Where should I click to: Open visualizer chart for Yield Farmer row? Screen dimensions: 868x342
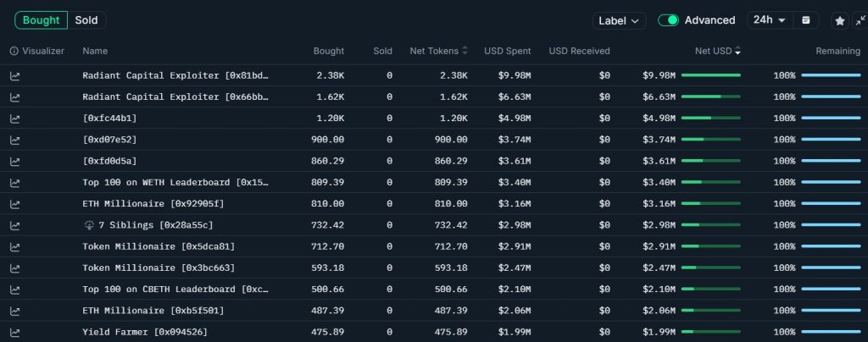coord(14,332)
